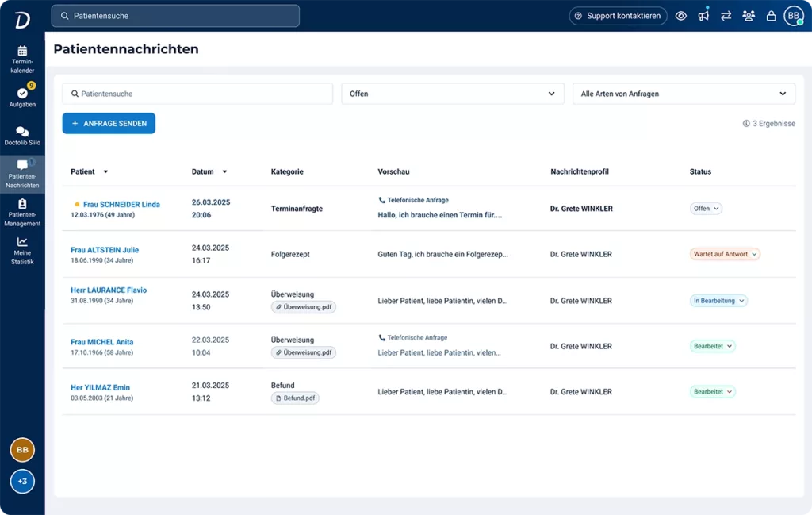
Task: Open the Befund.pdf attachment
Action: 295,398
